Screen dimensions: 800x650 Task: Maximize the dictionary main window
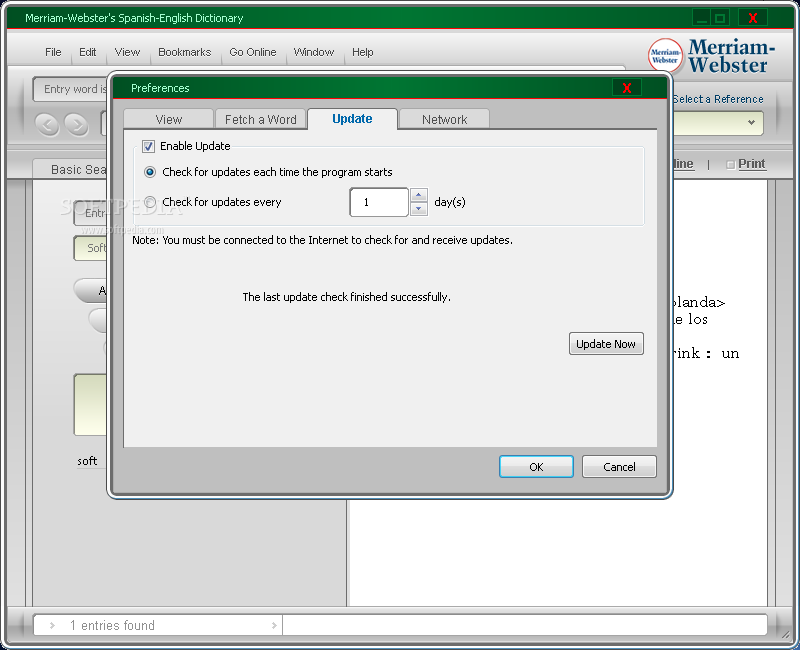coord(720,18)
